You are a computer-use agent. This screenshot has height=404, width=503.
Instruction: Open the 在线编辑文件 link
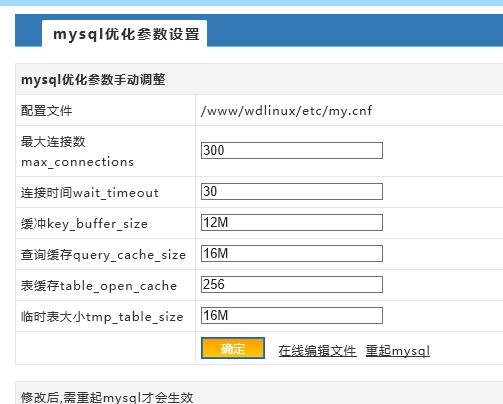coord(317,351)
